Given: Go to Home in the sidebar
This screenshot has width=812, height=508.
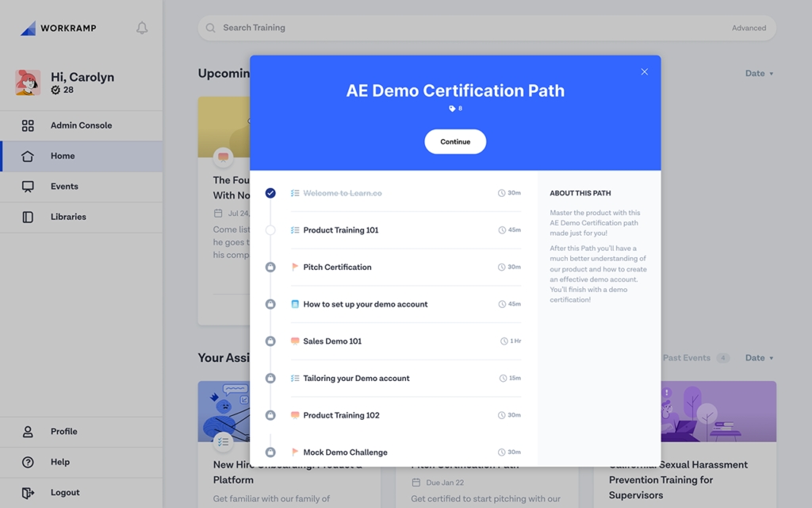Looking at the screenshot, I should pos(82,156).
